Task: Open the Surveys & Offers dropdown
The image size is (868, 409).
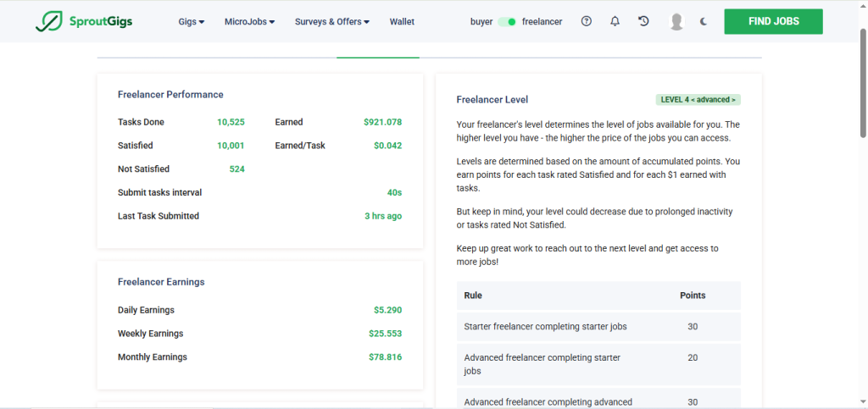Action: [x=331, y=22]
